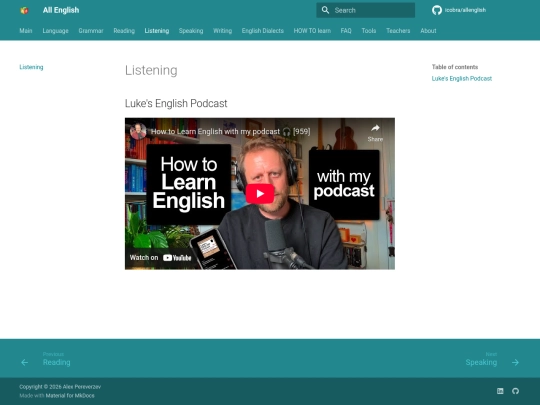Open the English Dialects tab

263,31
